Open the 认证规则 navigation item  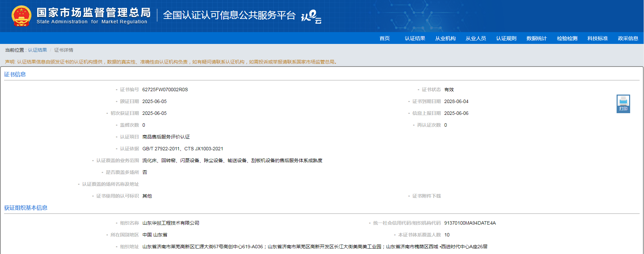point(506,38)
